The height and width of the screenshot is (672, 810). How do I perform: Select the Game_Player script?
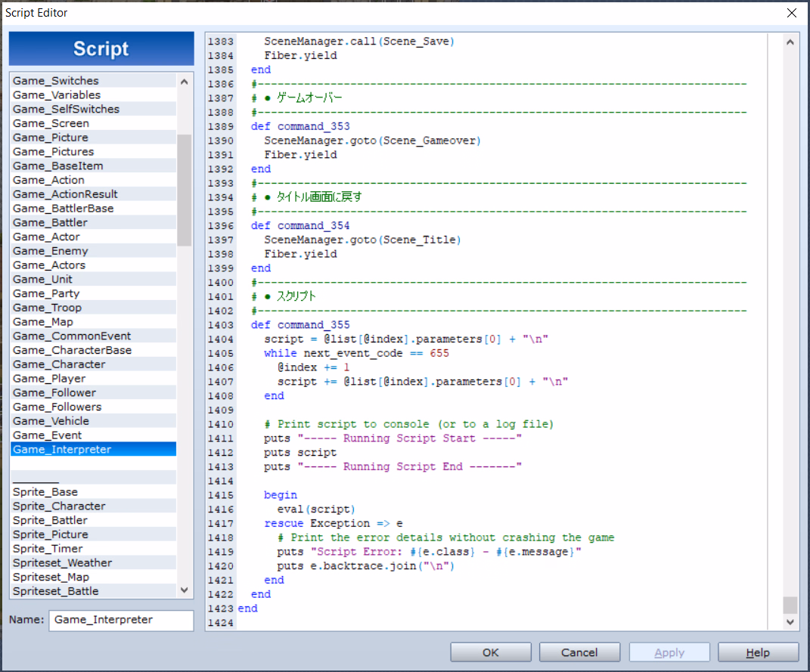[x=49, y=379]
